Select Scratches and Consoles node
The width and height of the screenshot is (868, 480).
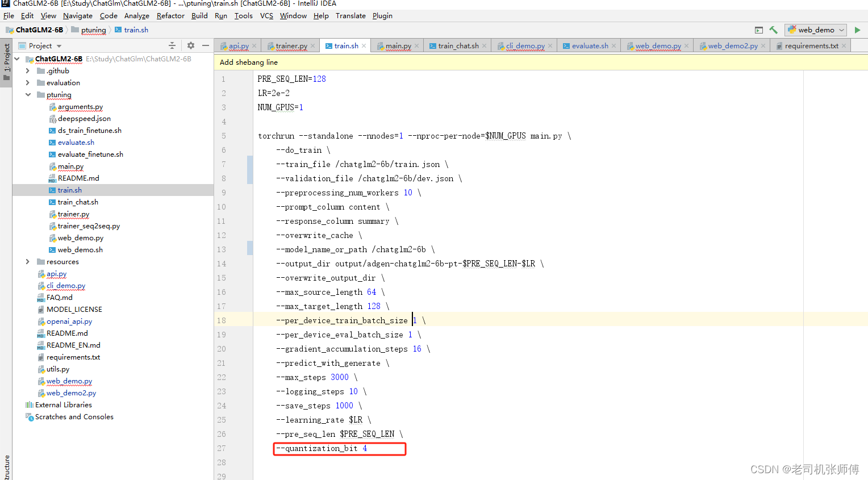pyautogui.click(x=74, y=417)
